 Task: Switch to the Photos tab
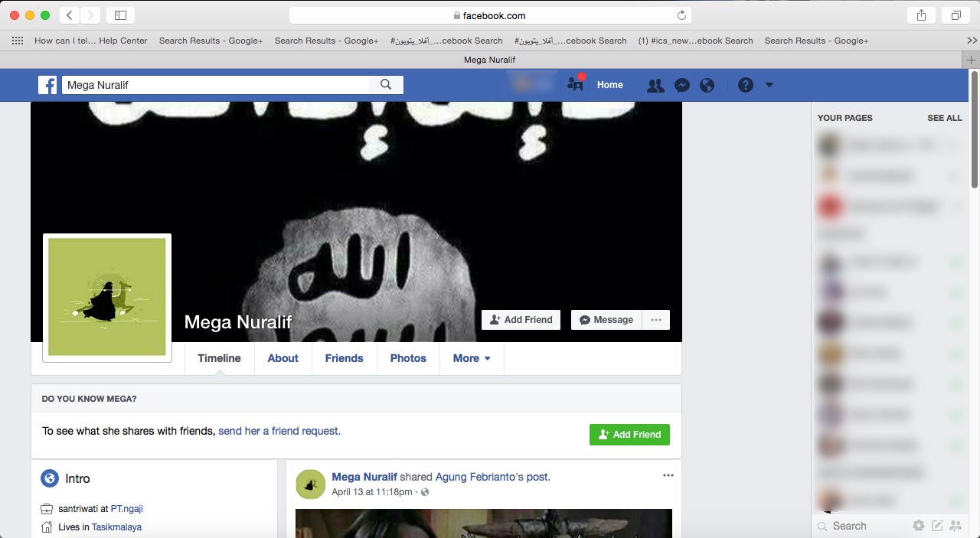408,358
